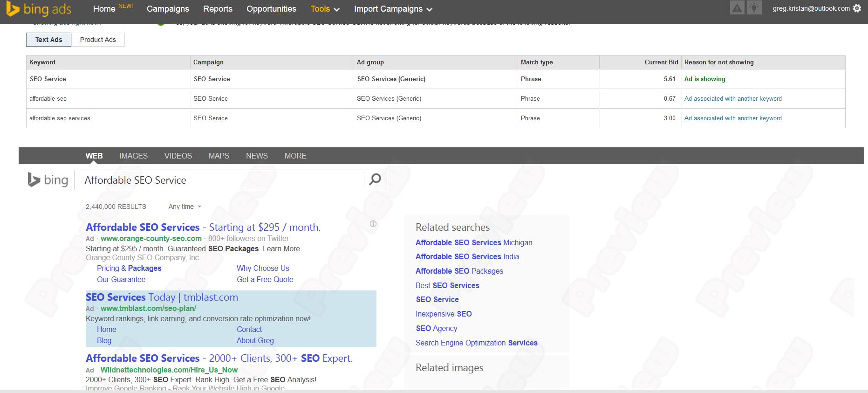Open reason link for 'affordable seo services' keyword
The height and width of the screenshot is (393, 868).
tap(733, 118)
